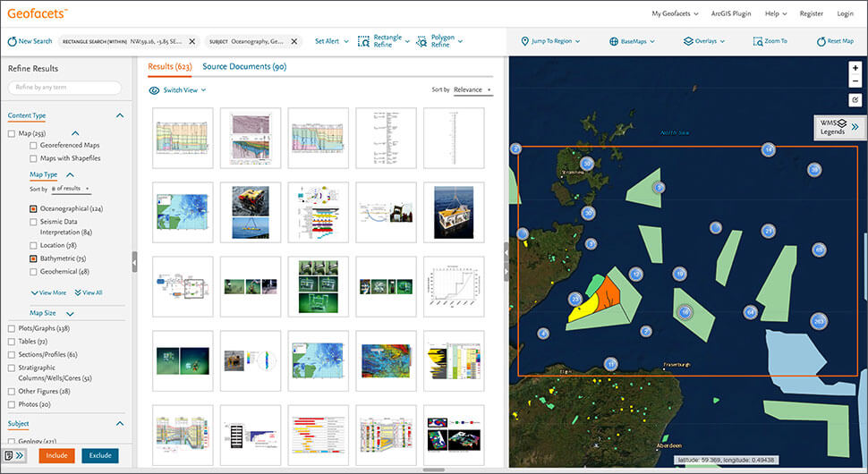Image resolution: width=868 pixels, height=474 pixels.
Task: Expand the WMS Legends panel arrows
Action: click(855, 127)
